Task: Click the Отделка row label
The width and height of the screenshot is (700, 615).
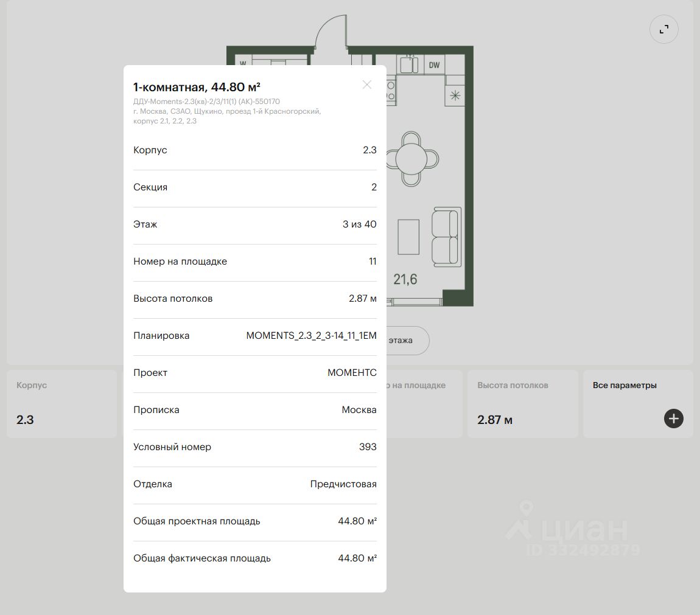Action: (x=152, y=484)
